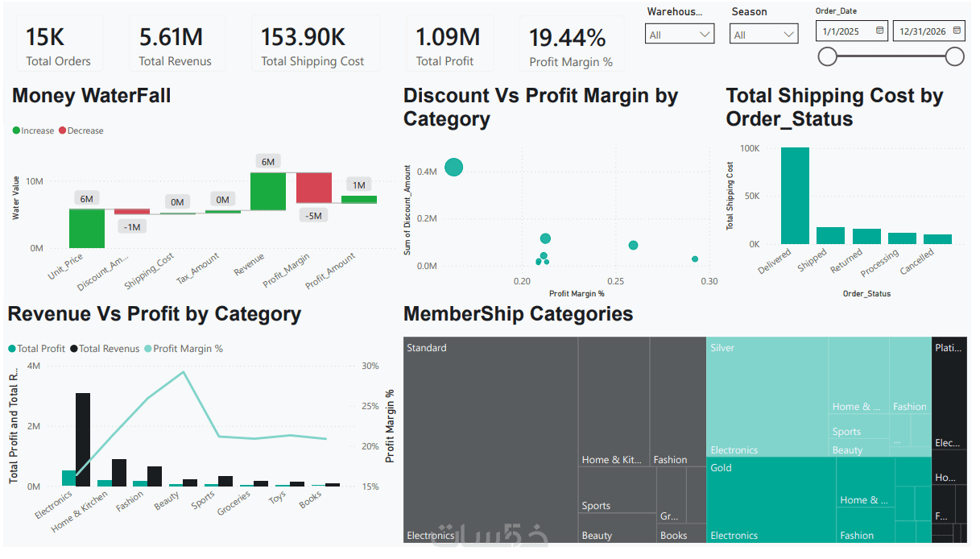Open the end date calendar picker icon
Viewport: 980px width, 559px height.
pos(957,31)
